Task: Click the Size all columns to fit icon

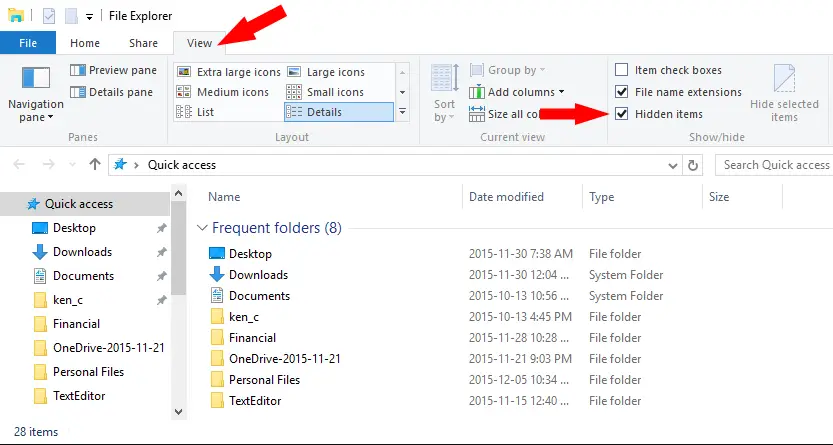Action: click(477, 114)
